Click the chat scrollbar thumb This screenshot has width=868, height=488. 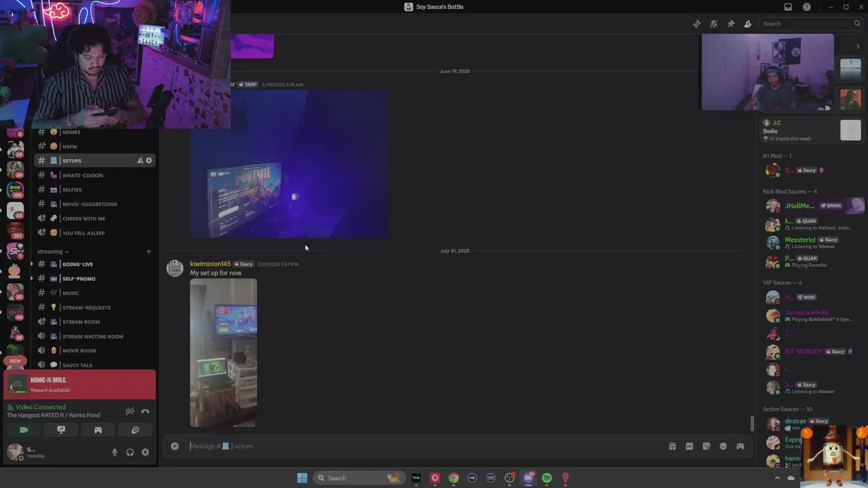click(751, 423)
